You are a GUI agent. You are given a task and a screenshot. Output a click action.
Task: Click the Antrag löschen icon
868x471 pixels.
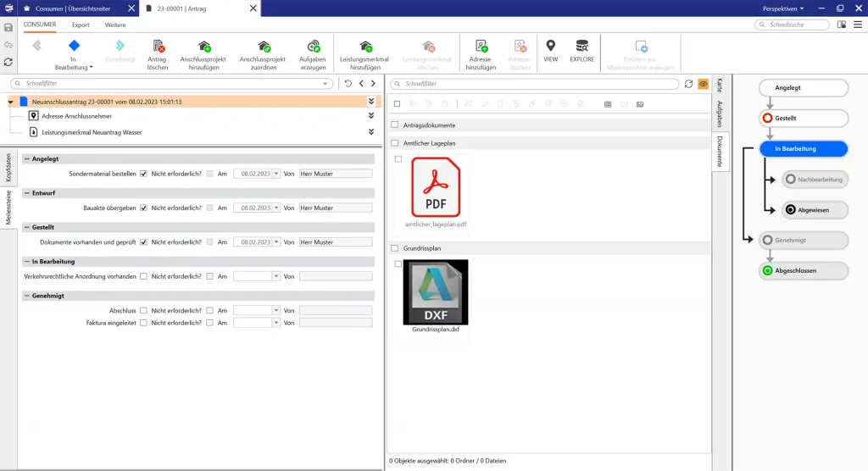pos(157,47)
